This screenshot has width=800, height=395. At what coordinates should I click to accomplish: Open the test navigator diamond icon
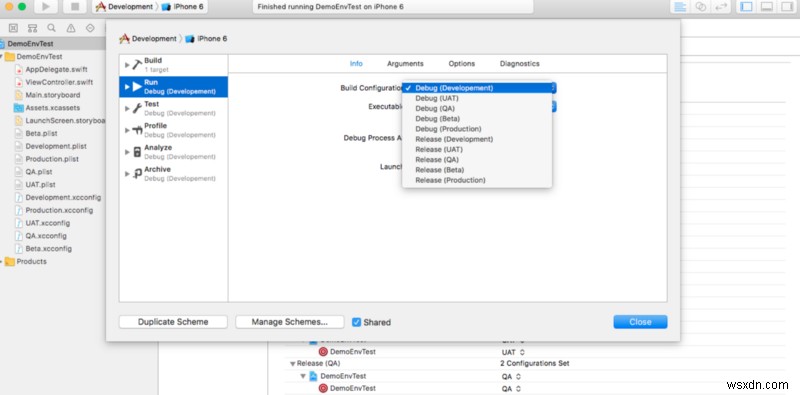90,28
